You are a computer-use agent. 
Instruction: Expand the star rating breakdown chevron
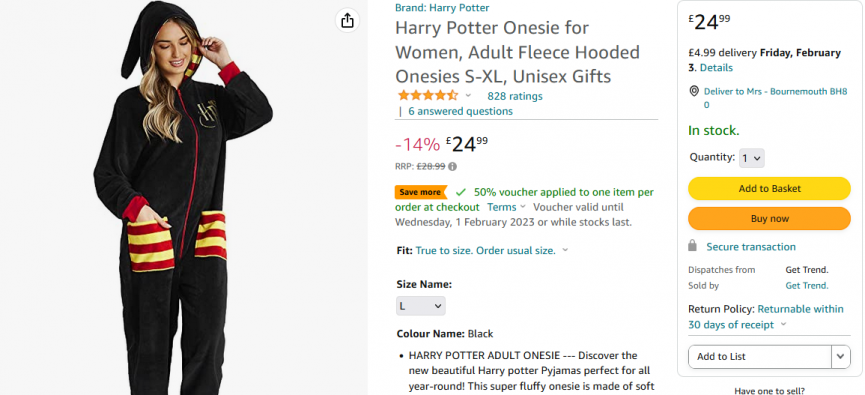click(468, 95)
